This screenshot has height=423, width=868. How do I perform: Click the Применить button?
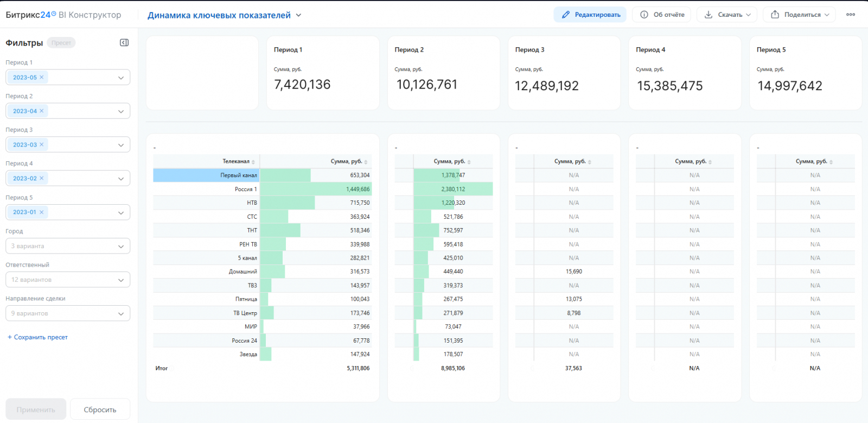(36, 409)
